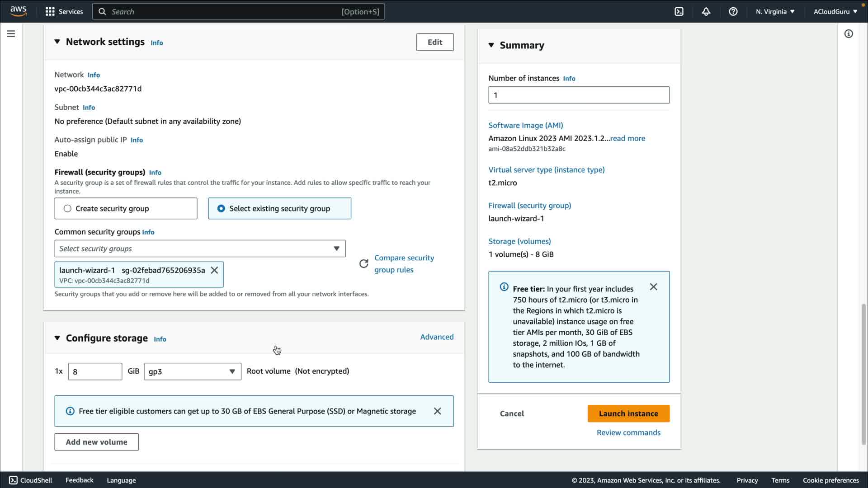The image size is (868, 488).
Task: Open the gp3 volume type dropdown
Action: point(192,371)
